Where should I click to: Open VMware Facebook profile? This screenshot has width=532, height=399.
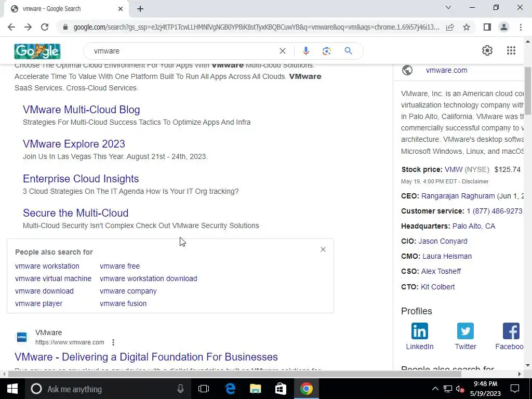pyautogui.click(x=509, y=337)
